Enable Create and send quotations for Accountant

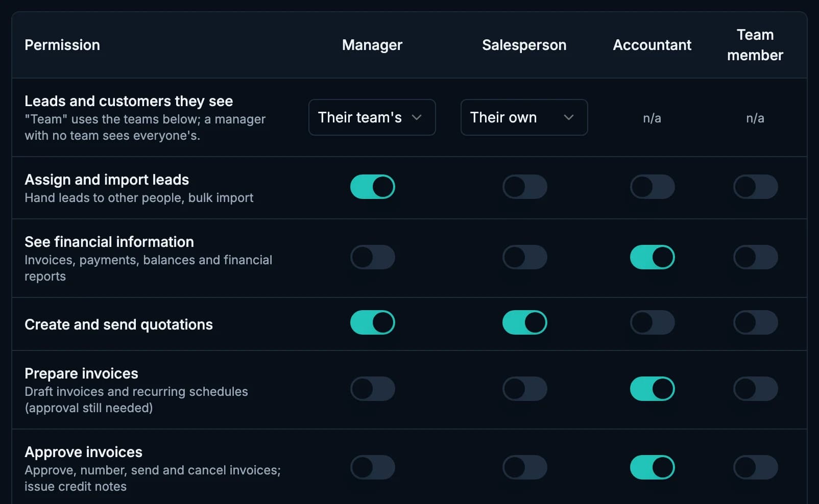pos(652,322)
